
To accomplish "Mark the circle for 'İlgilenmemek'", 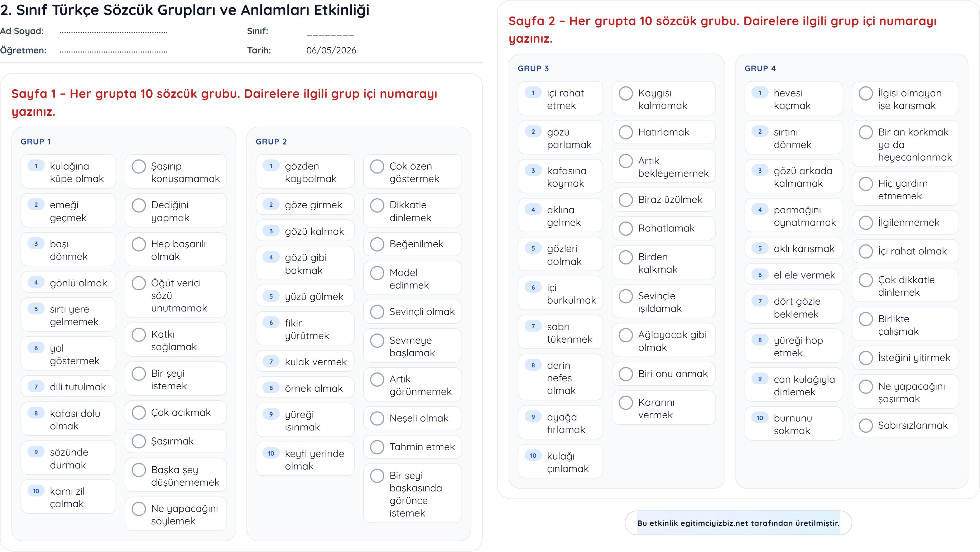I will click(866, 223).
